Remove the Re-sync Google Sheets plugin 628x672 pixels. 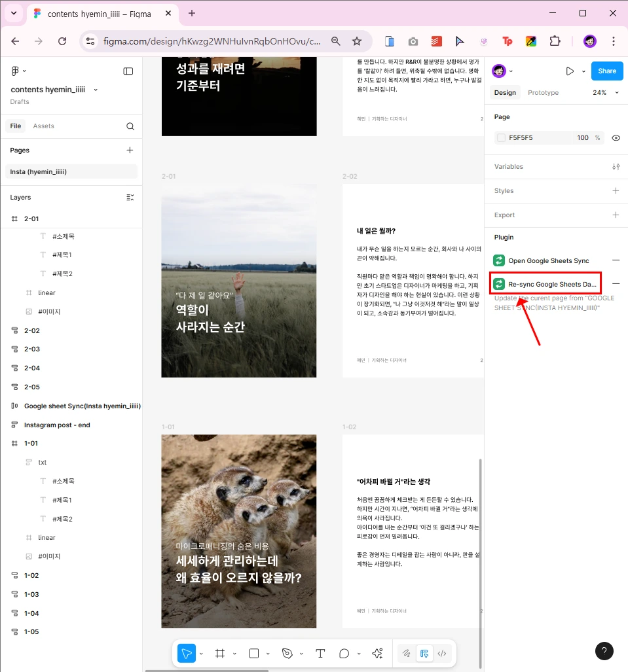coord(616,283)
